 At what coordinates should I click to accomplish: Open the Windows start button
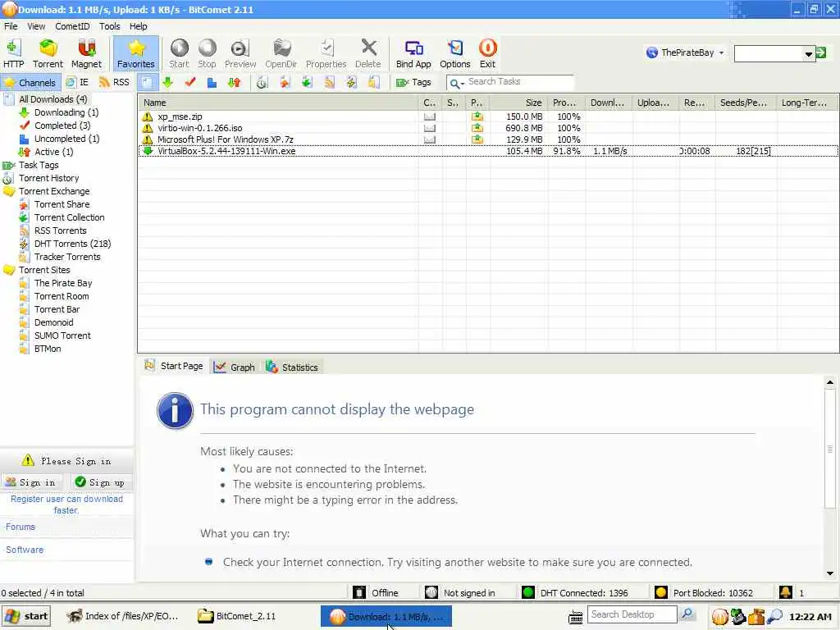(26, 616)
